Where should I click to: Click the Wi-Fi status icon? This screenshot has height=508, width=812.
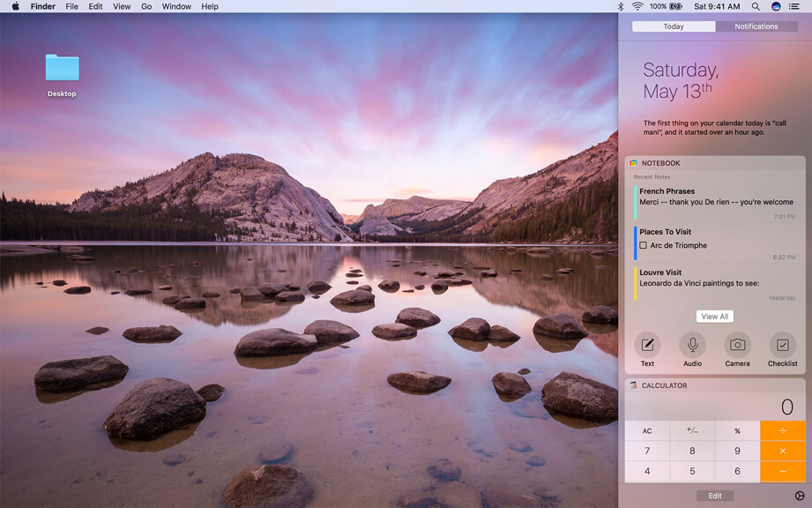[x=637, y=6]
